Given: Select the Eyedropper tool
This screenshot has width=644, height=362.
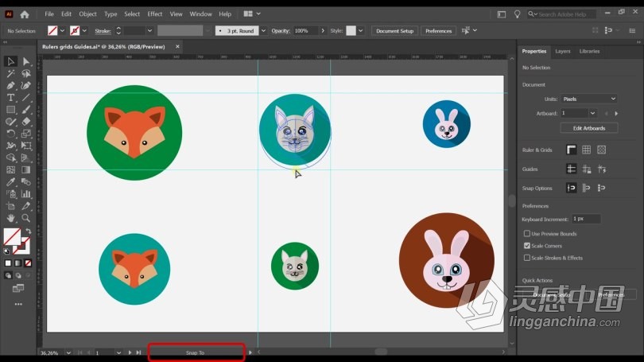Looking at the screenshot, I should tap(10, 181).
